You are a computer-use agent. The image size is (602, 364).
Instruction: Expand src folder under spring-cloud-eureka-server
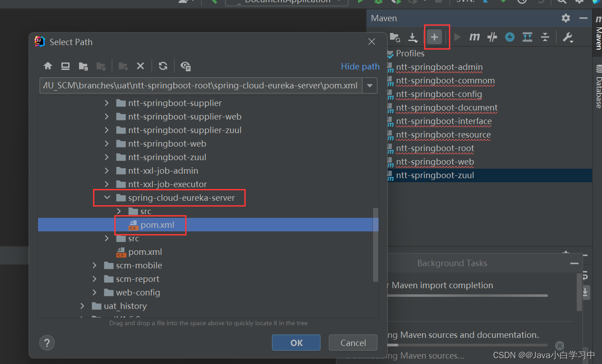[x=119, y=211]
